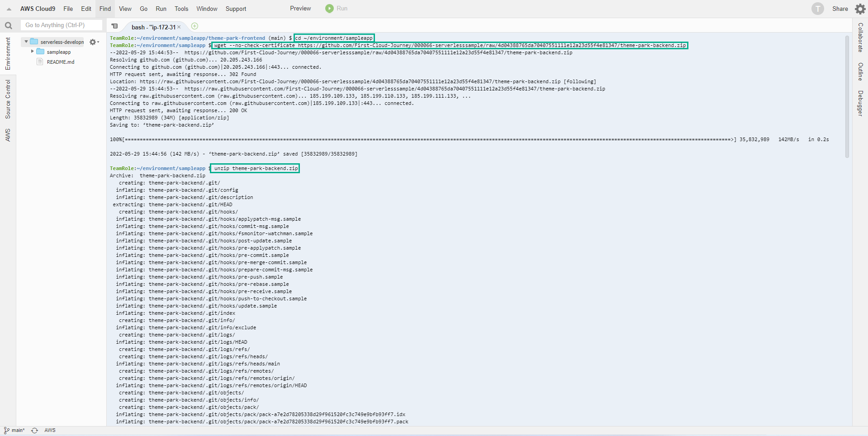
Task: Open the README.md file
Action: 61,62
